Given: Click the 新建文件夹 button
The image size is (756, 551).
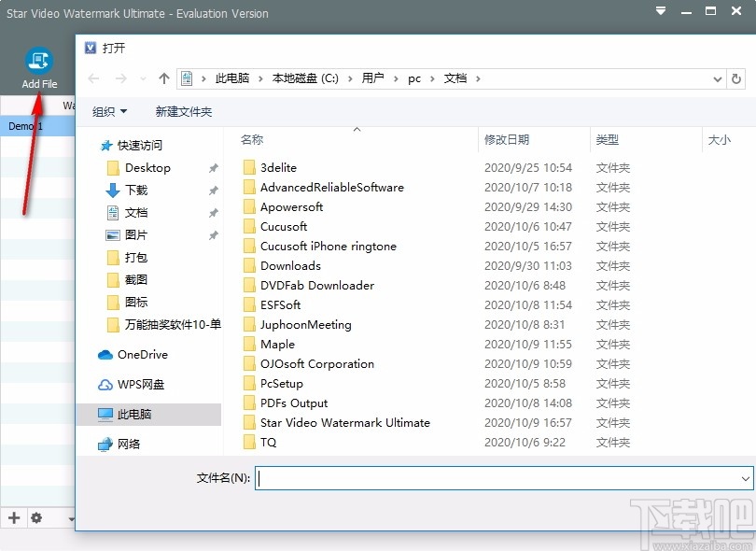Looking at the screenshot, I should (184, 110).
